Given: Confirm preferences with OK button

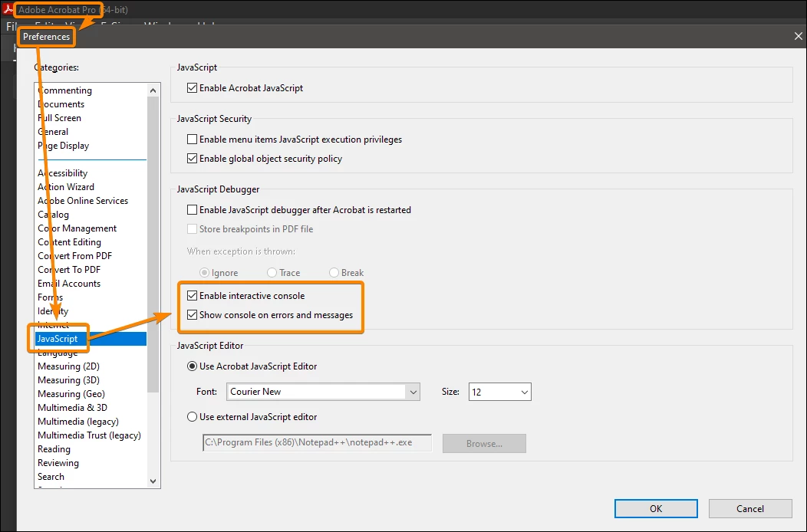Looking at the screenshot, I should 656,508.
